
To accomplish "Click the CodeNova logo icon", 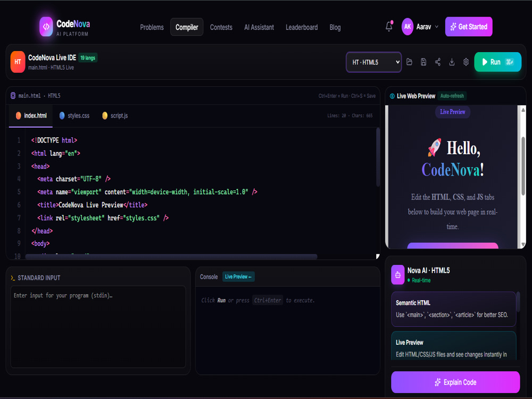I will pos(46,27).
